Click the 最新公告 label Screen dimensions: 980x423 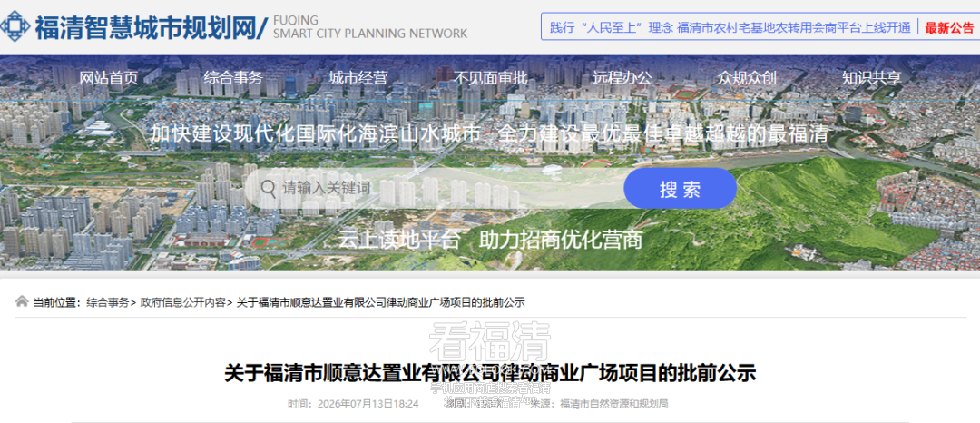pos(949,27)
